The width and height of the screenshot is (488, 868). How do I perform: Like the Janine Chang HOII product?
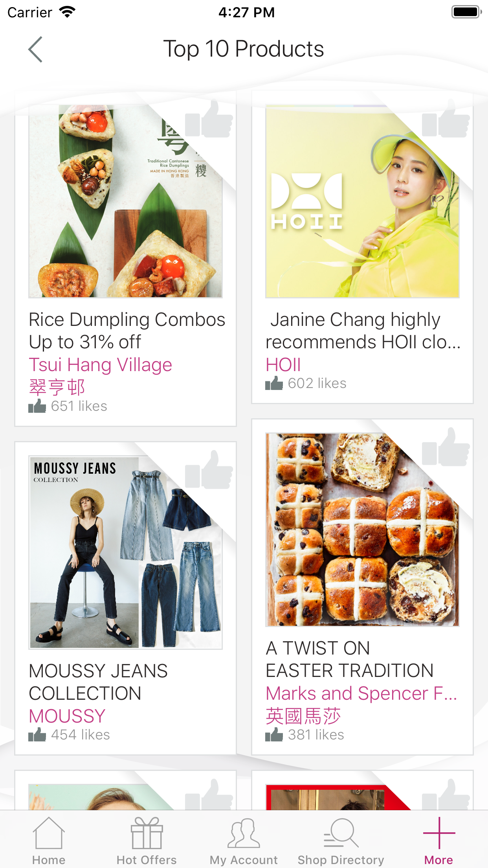click(446, 120)
